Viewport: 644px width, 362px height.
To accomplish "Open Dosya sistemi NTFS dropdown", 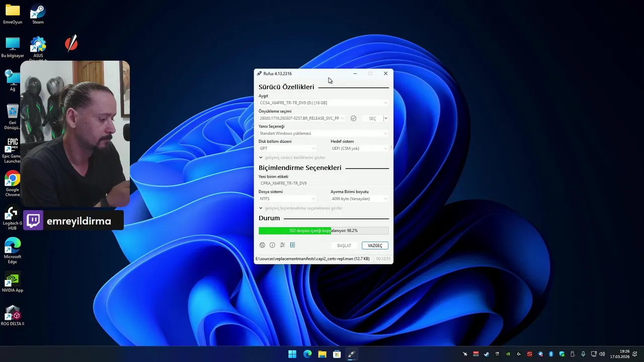I will click(x=287, y=199).
